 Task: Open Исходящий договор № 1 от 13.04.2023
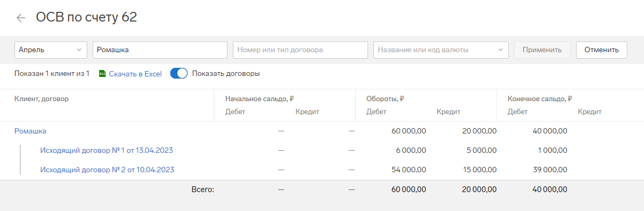pos(106,150)
